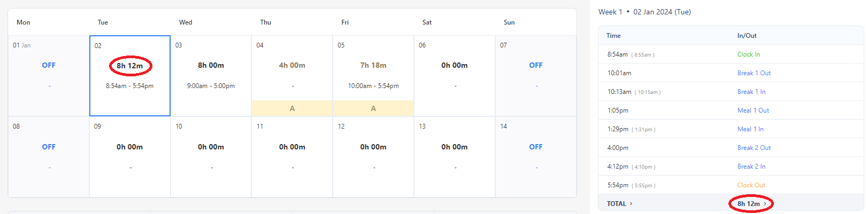Open Friday 05 cell showing 7h 18m

(373, 69)
